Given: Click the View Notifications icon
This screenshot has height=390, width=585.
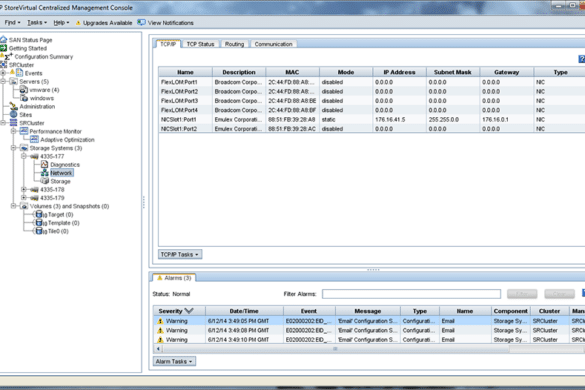Looking at the screenshot, I should click(141, 22).
